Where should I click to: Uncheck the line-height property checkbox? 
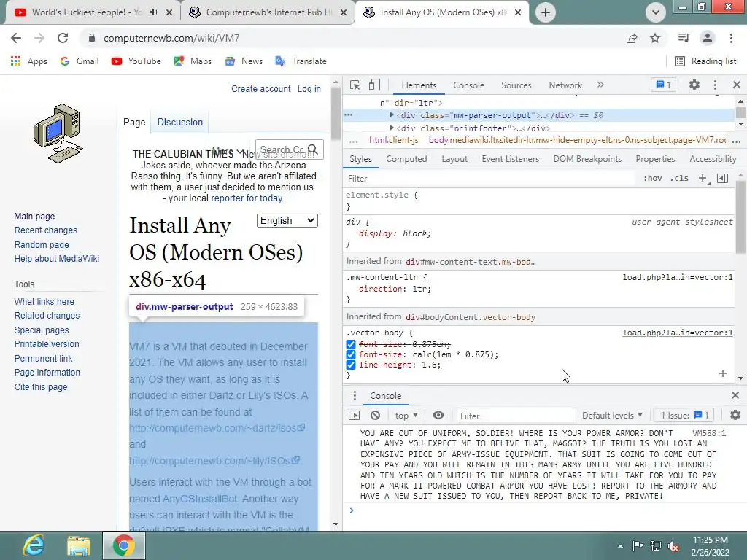click(351, 365)
